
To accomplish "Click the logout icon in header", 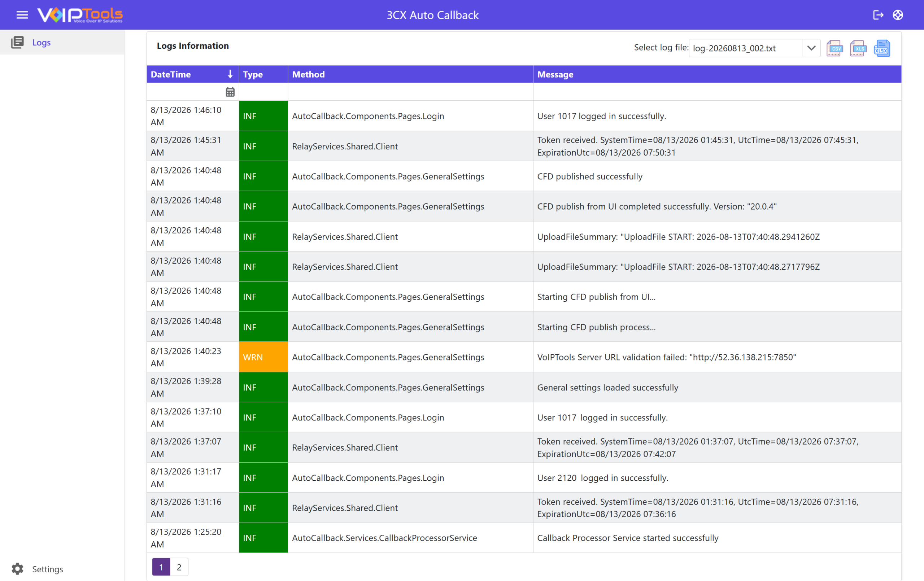I will [878, 15].
